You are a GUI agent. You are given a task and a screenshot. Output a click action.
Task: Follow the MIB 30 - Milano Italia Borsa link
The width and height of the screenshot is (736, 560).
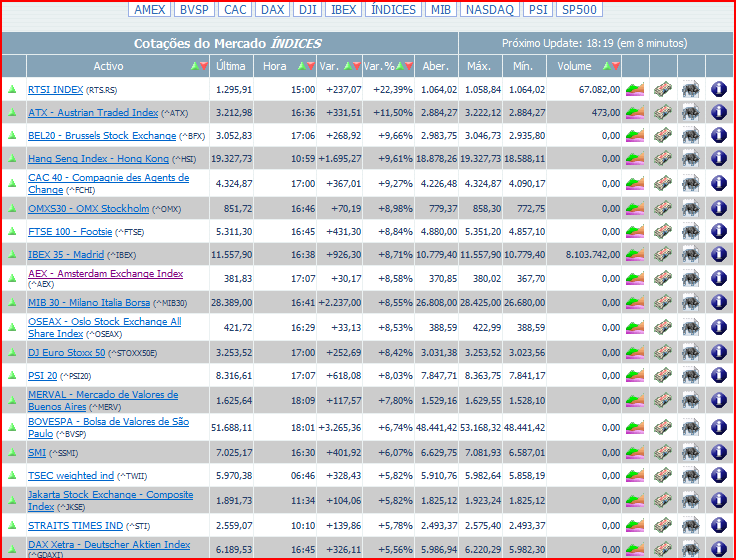pyautogui.click(x=88, y=302)
